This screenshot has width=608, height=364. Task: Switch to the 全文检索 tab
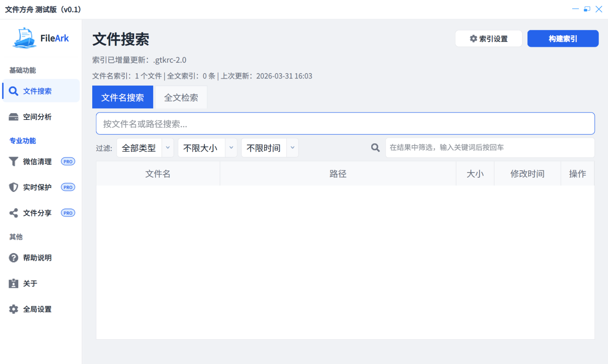coord(181,97)
